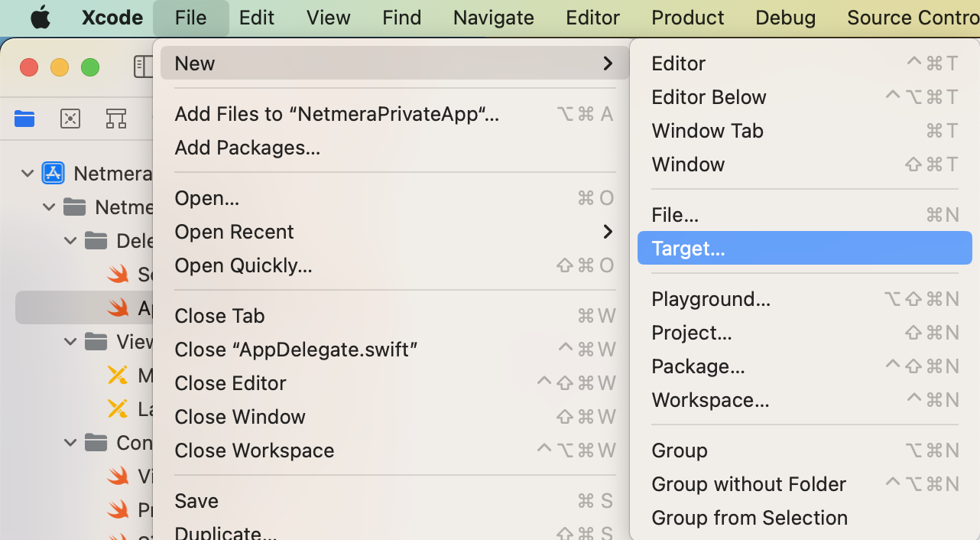980x540 pixels.
Task: Collapse the root Netmera project disclosure chevron
Action: [28, 174]
